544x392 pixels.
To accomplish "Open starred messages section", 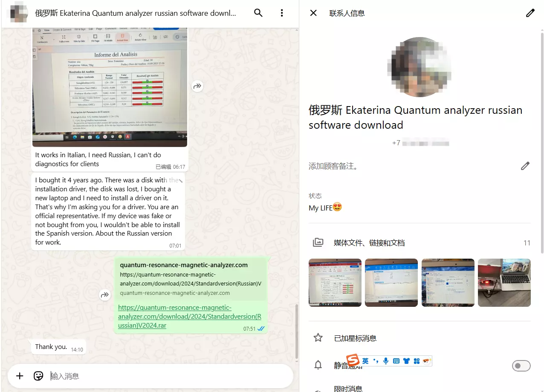I will (355, 338).
